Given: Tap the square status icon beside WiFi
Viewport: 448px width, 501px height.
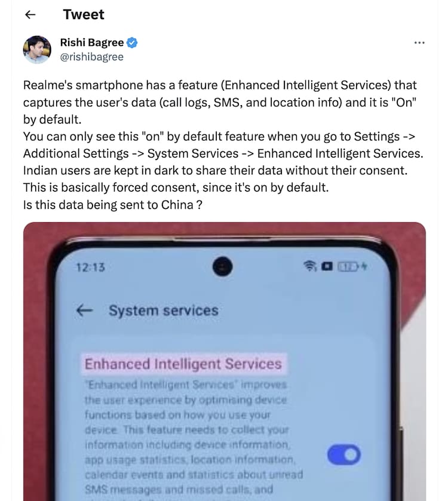Looking at the screenshot, I should pos(327,266).
